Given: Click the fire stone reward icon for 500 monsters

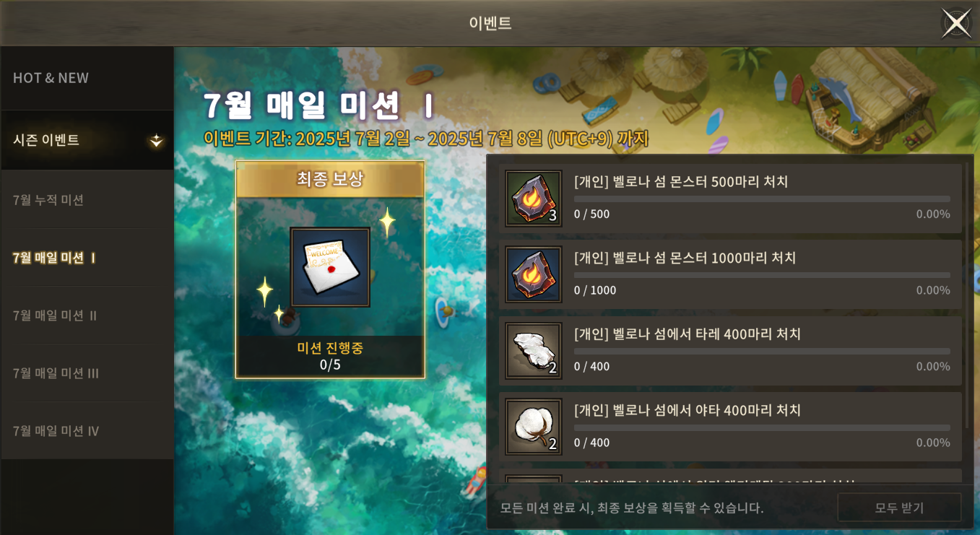Looking at the screenshot, I should [534, 199].
